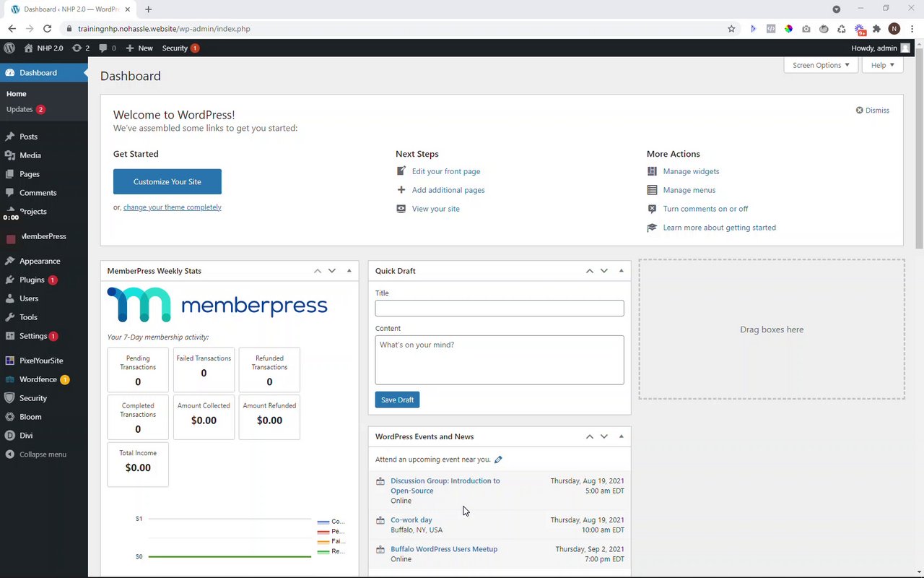Follow 'change your theme completely' link
This screenshot has width=924, height=578.
tap(173, 207)
